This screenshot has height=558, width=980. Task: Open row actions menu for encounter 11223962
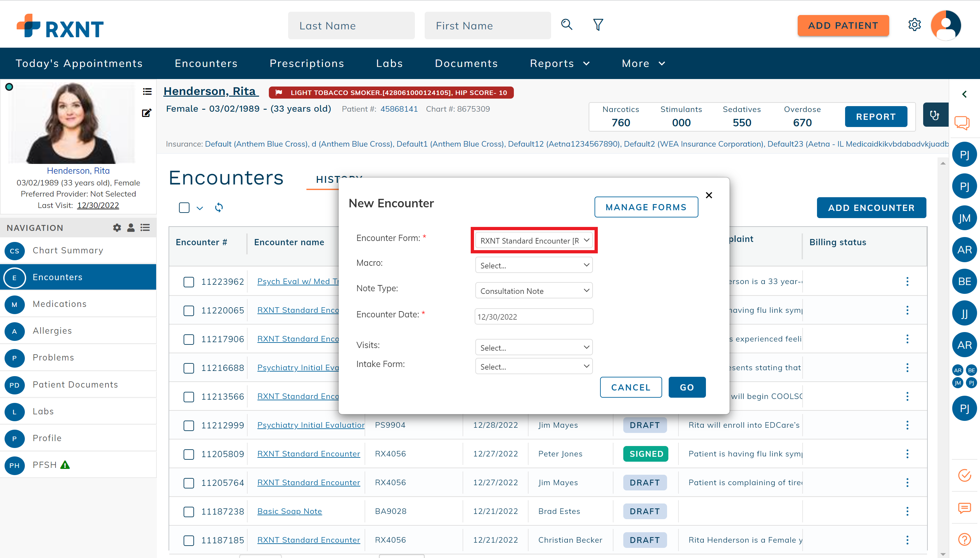click(907, 282)
